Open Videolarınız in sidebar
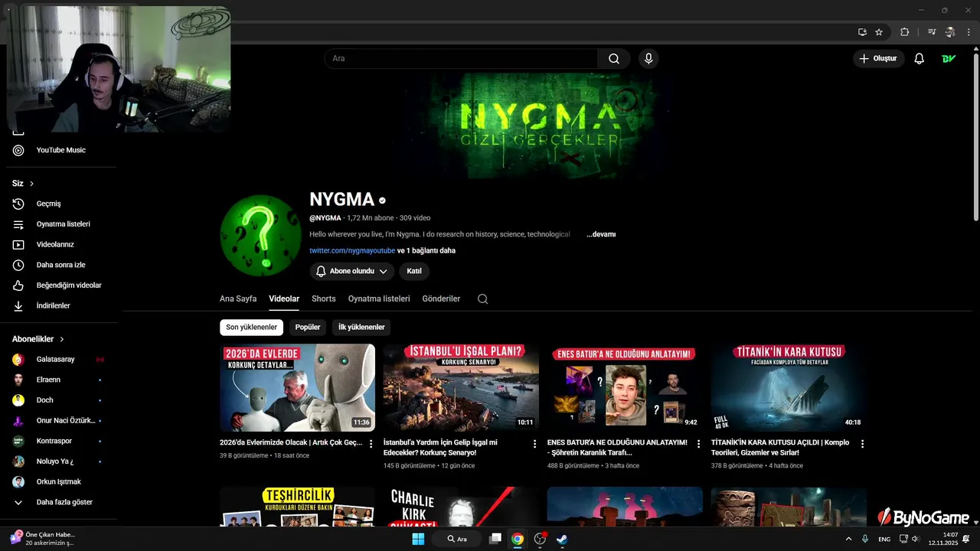Viewport: 980px width, 551px height. coord(58,245)
